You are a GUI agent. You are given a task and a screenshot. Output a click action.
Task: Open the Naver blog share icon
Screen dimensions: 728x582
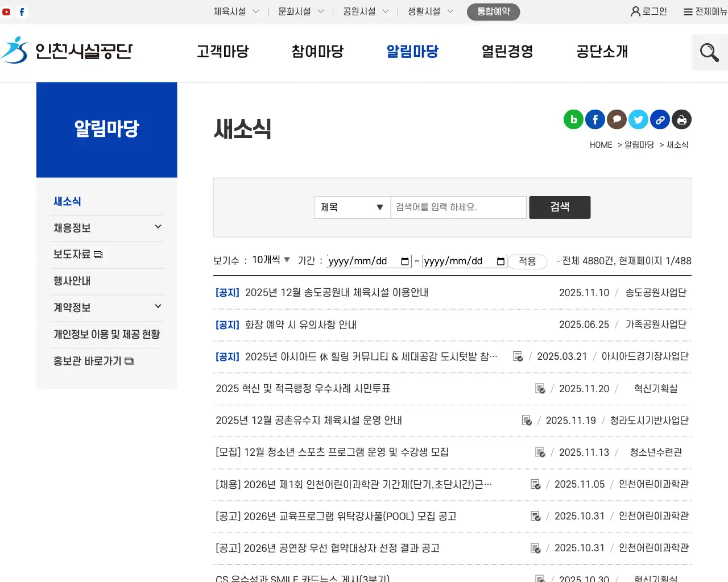tap(573, 119)
